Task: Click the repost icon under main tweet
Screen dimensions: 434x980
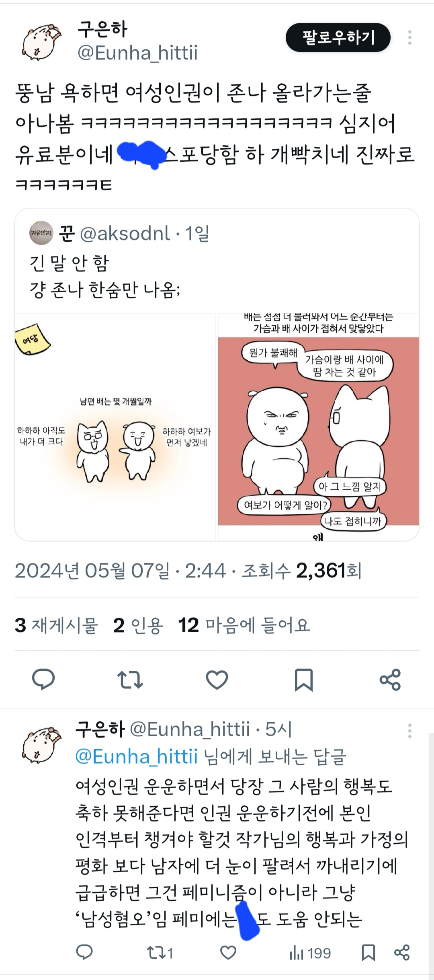Action: [x=130, y=680]
